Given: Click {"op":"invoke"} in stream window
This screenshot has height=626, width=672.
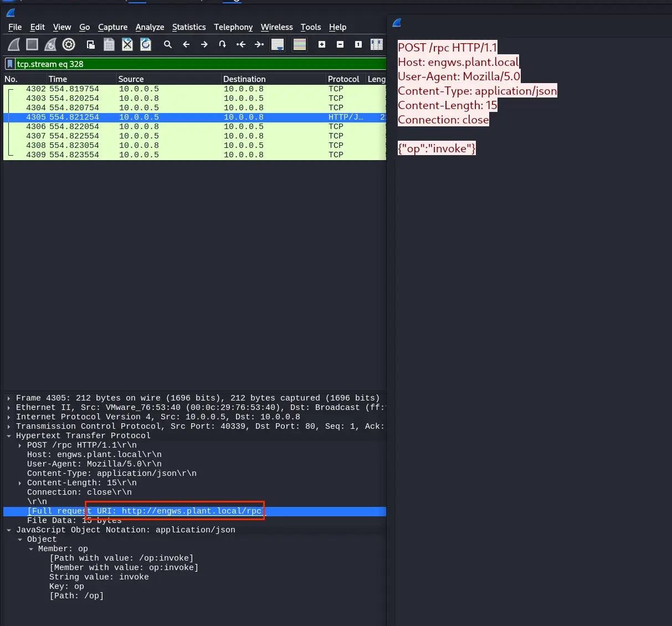Looking at the screenshot, I should 437,148.
